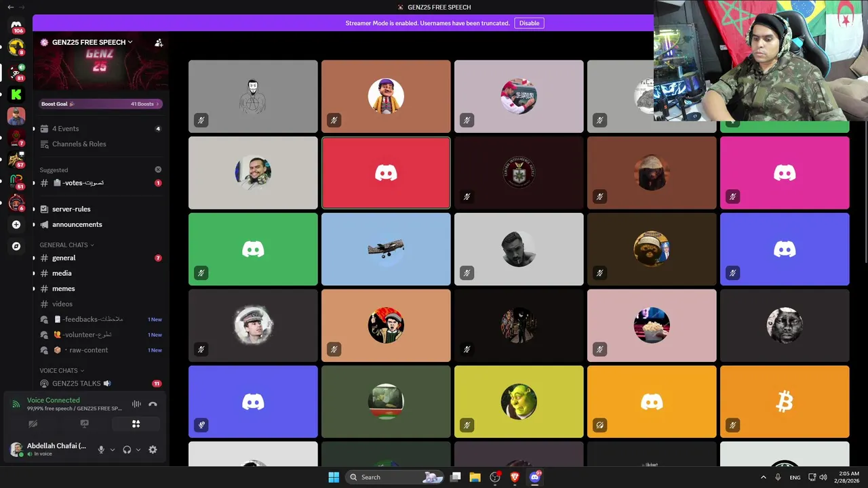Select the popcorn avatar participant tile
The height and width of the screenshot is (488, 868).
(x=652, y=325)
